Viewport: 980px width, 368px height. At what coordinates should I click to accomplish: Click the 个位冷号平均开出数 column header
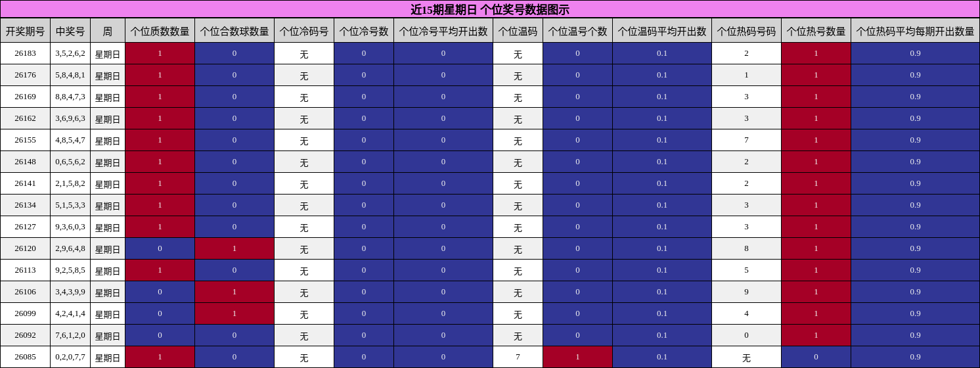click(443, 31)
